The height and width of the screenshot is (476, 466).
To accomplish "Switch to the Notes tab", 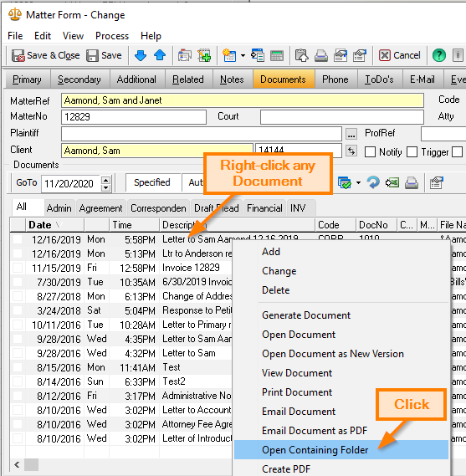I will coord(232,79).
